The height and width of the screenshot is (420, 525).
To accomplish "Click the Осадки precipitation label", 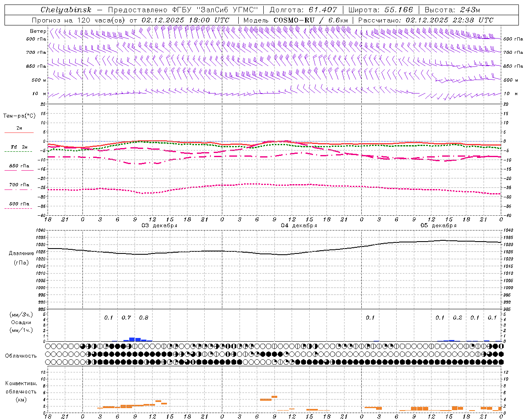I will (21, 322).
